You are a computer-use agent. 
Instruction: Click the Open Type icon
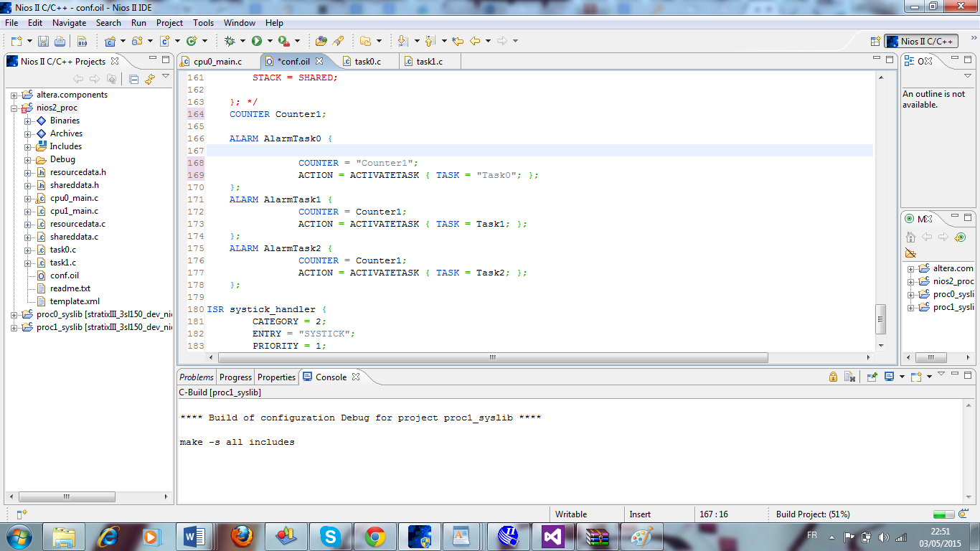321,41
